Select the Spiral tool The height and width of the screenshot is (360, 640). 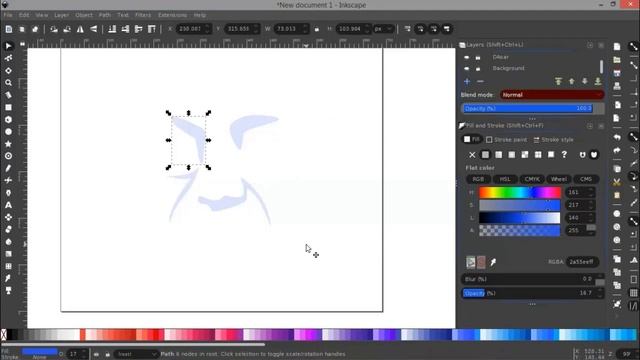pyautogui.click(x=8, y=156)
